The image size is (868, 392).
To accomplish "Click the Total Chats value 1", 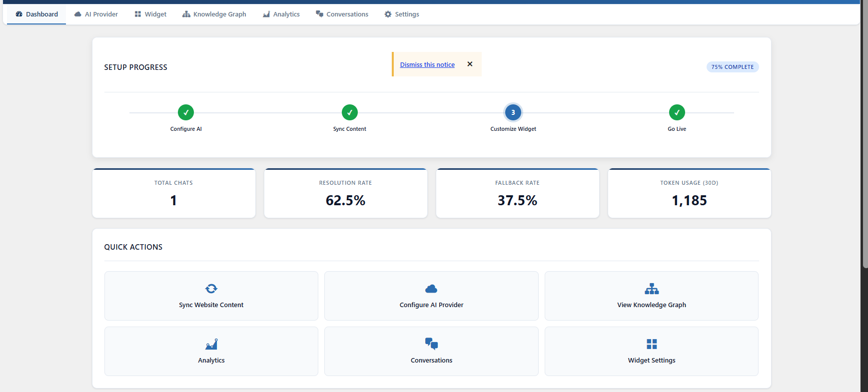I will (173, 200).
